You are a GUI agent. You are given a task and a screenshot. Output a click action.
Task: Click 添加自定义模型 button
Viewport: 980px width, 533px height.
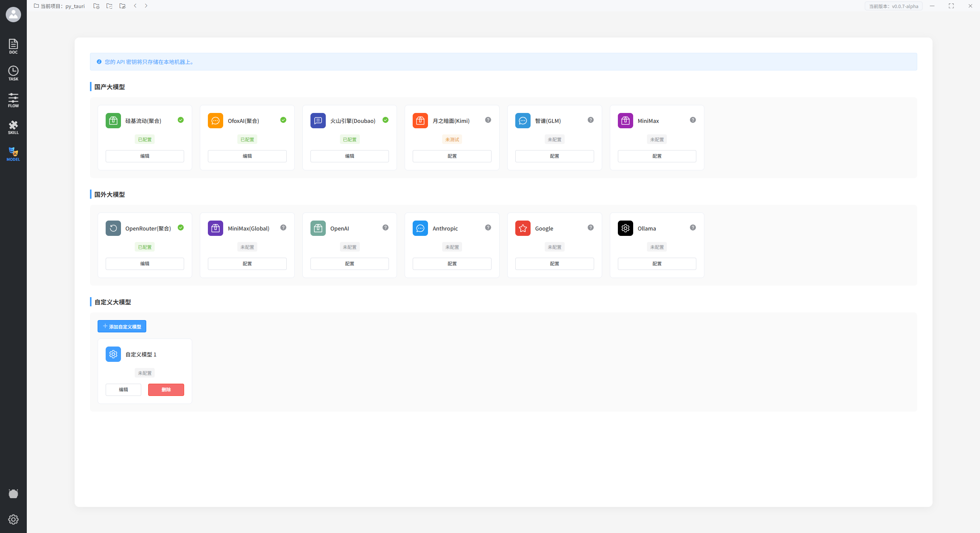122,326
